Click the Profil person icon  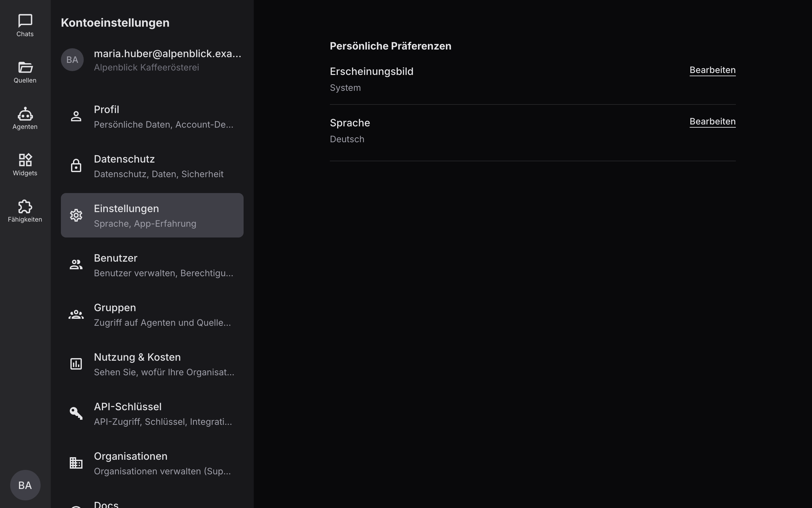[x=76, y=116]
